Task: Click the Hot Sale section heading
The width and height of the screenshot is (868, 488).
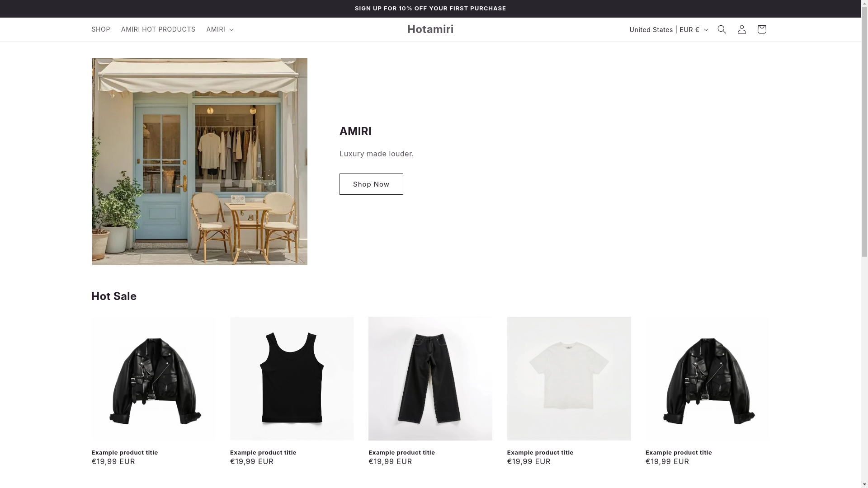Action: 114,296
